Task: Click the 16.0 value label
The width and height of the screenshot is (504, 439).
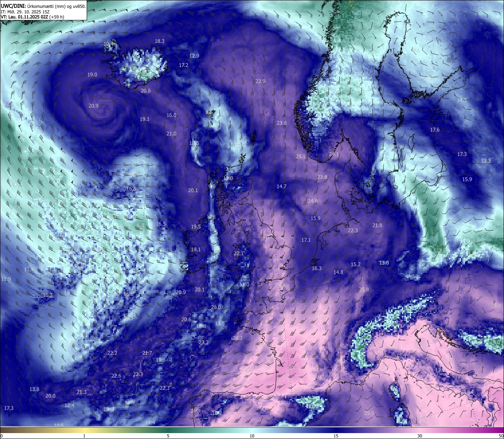Action: (171, 115)
